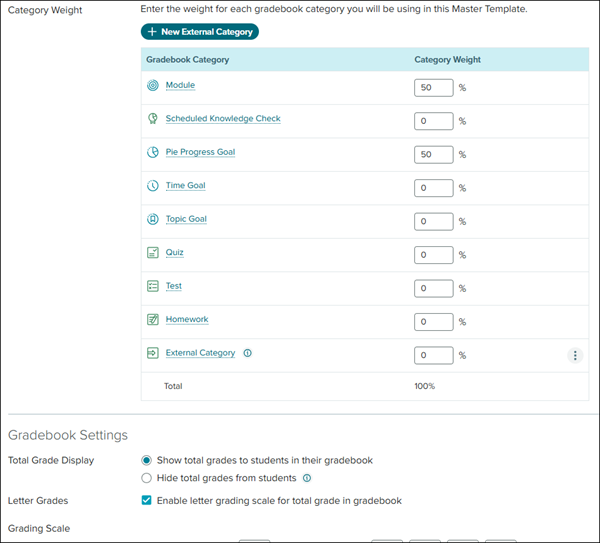Viewport: 600px width, 543px height.
Task: Open External Category three-dot options menu
Action: click(x=575, y=355)
